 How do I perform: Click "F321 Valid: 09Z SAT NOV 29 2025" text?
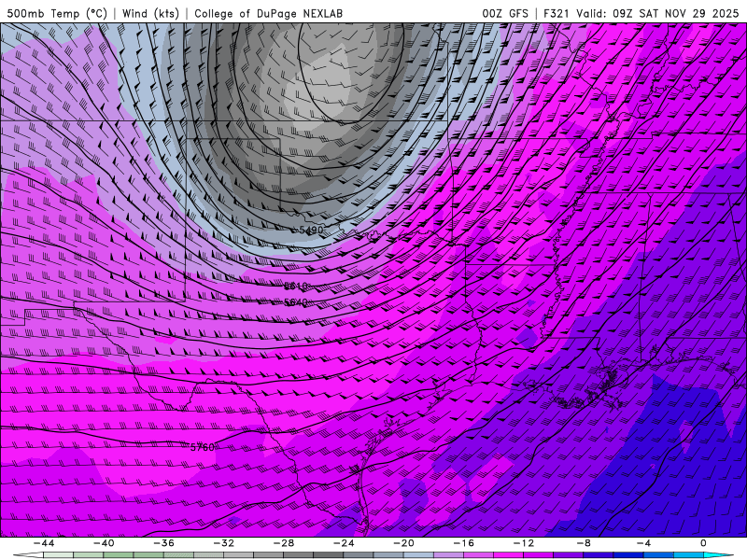(641, 13)
